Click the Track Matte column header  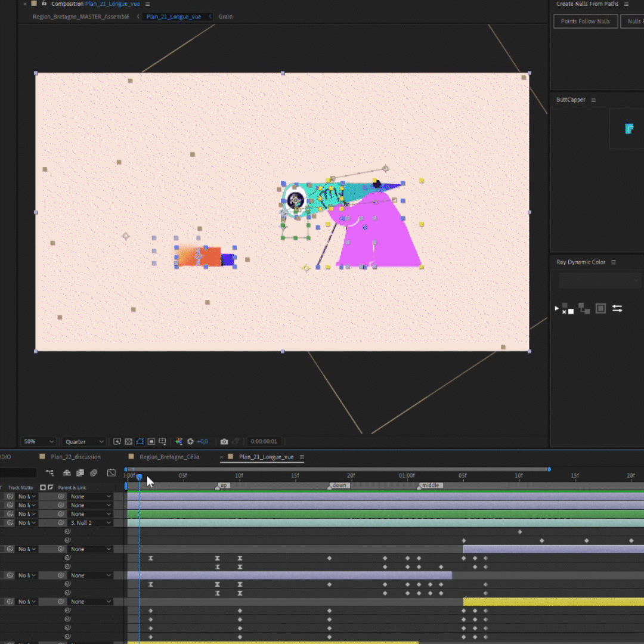click(20, 488)
